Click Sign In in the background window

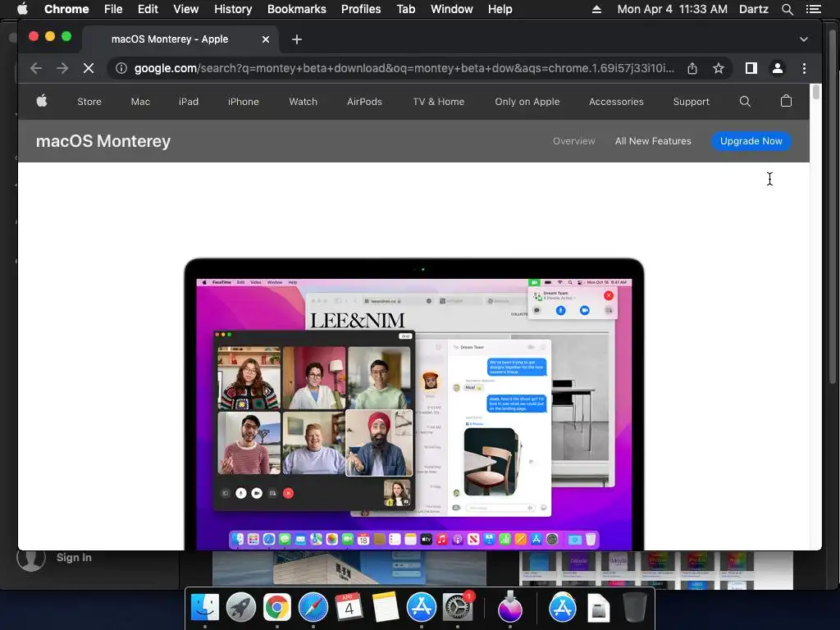[x=74, y=558]
